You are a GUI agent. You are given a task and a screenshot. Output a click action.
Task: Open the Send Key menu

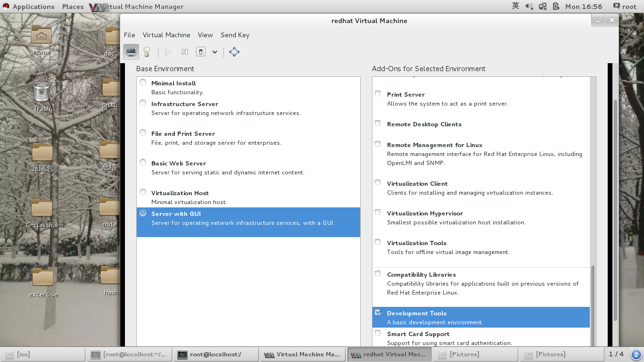[235, 35]
